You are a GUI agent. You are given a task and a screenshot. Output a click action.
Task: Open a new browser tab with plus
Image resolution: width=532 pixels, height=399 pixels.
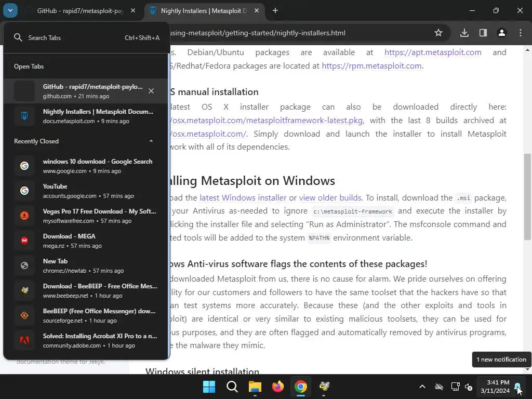[x=275, y=11]
